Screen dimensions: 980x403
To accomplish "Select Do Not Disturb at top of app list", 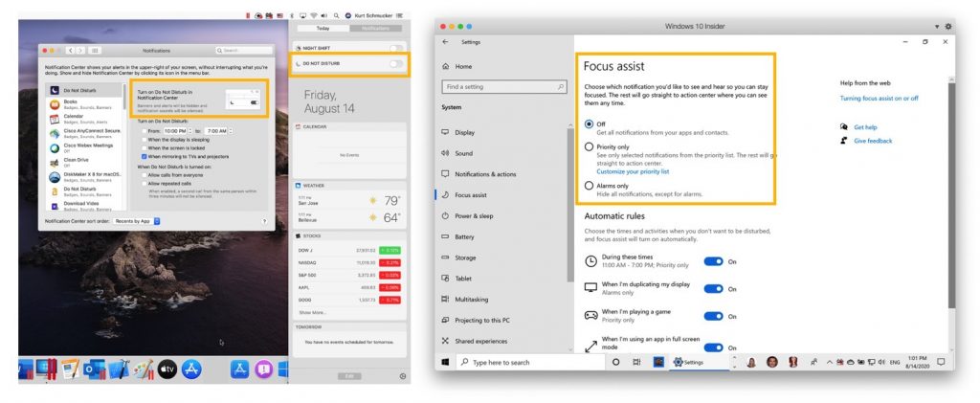I will pos(86,91).
